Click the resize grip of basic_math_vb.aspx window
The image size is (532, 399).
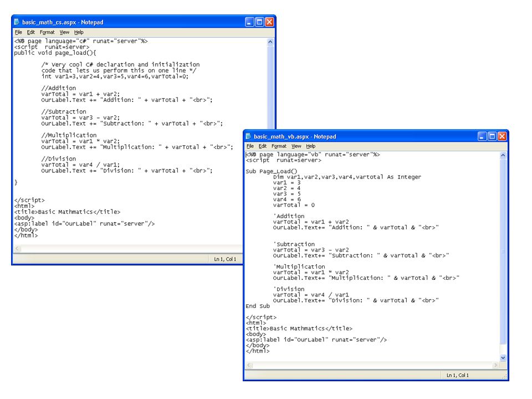(x=504, y=376)
